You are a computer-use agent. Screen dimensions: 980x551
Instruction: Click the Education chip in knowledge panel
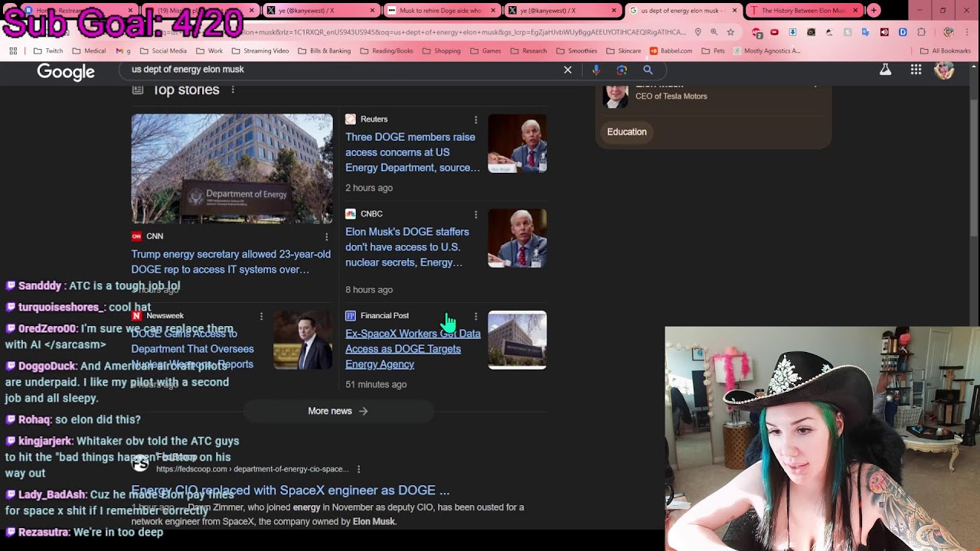627,132
